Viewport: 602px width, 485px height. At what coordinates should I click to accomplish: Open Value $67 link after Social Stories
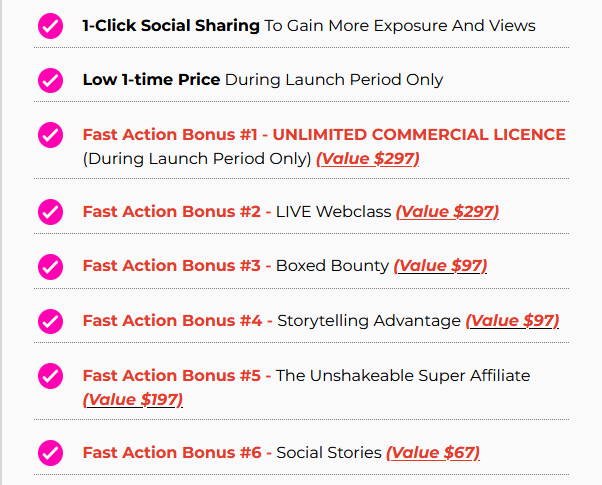click(433, 453)
